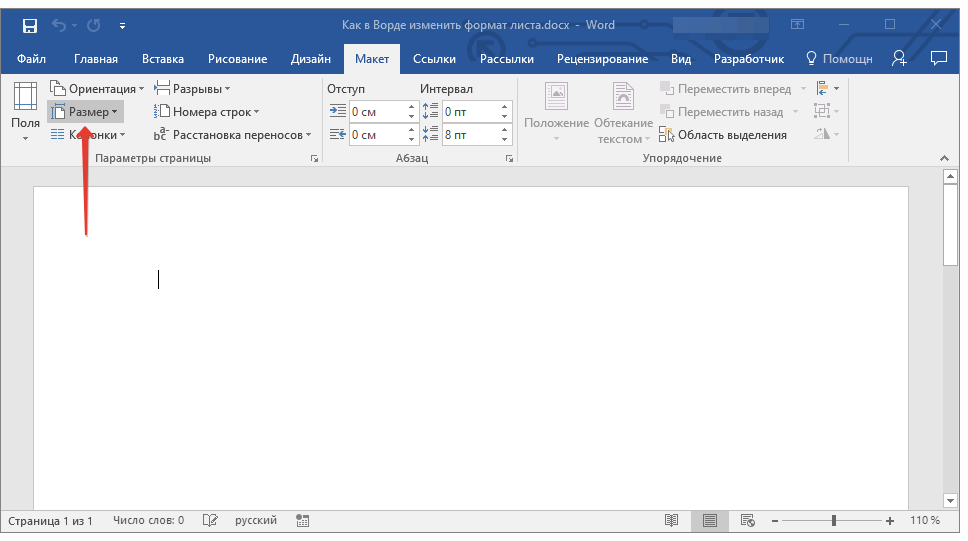968x541 pixels.
Task: Click the spell check icon in status bar
Action: point(210,521)
